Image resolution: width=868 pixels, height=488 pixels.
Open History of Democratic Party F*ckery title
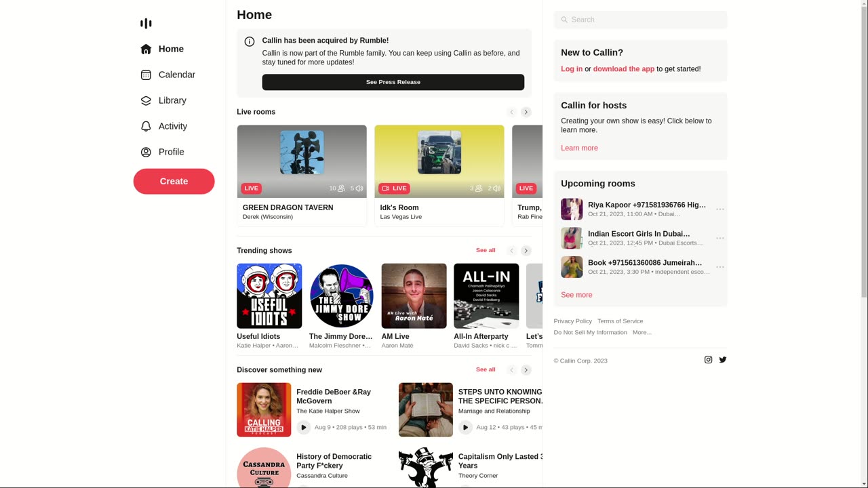click(334, 461)
